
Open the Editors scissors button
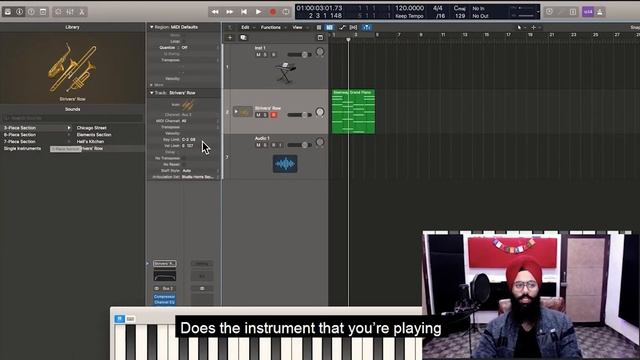82,12
